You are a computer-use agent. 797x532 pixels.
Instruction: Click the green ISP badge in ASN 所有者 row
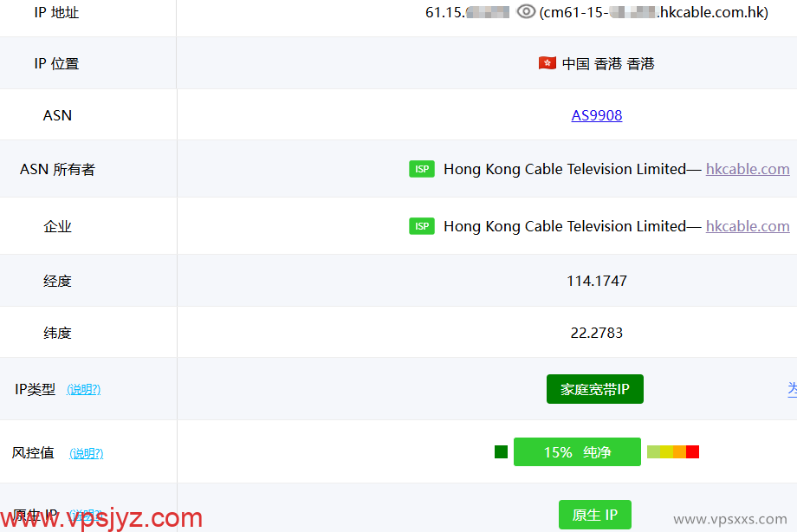coord(422,169)
